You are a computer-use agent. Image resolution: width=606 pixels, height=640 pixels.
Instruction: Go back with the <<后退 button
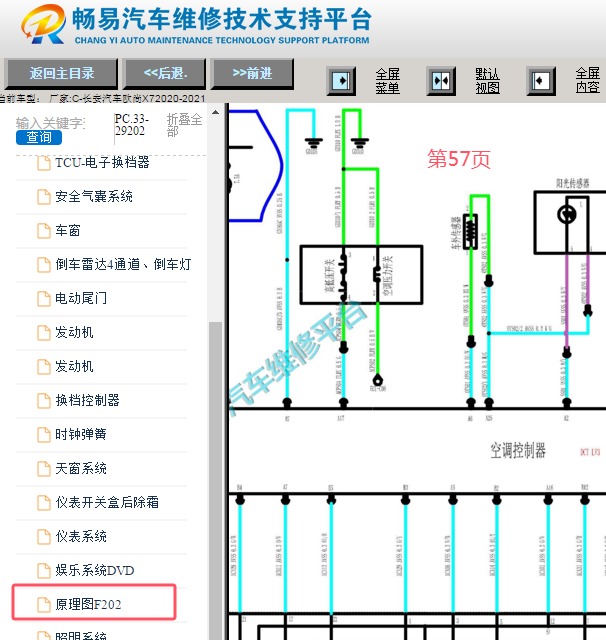pyautogui.click(x=165, y=73)
